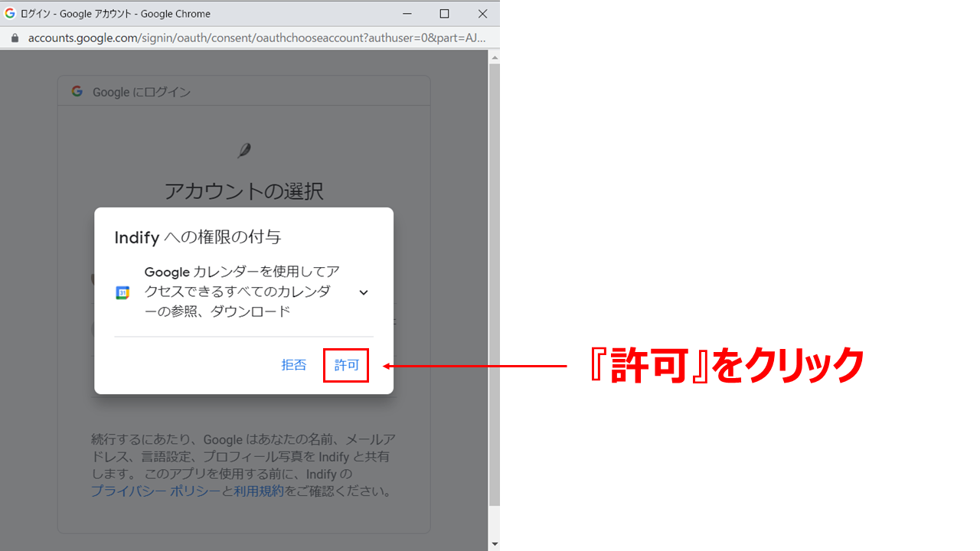This screenshot has width=980, height=551.
Task: Click the lock icon in address bar
Action: tap(14, 37)
